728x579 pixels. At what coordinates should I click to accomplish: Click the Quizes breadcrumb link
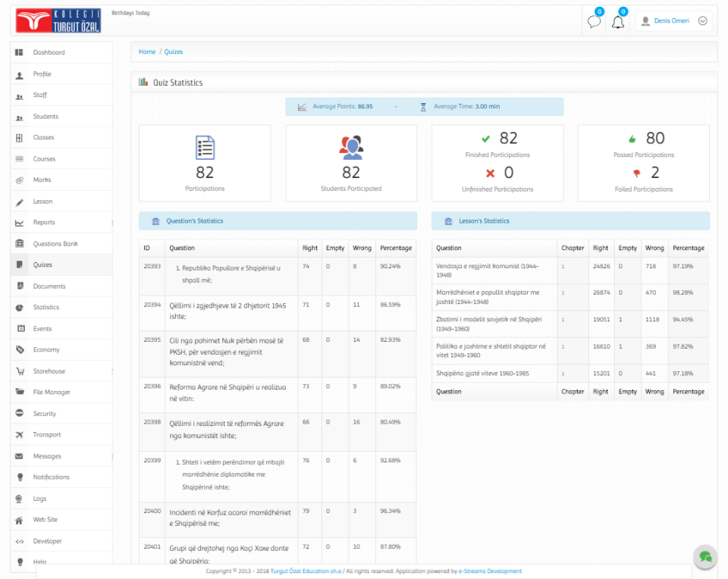point(174,52)
